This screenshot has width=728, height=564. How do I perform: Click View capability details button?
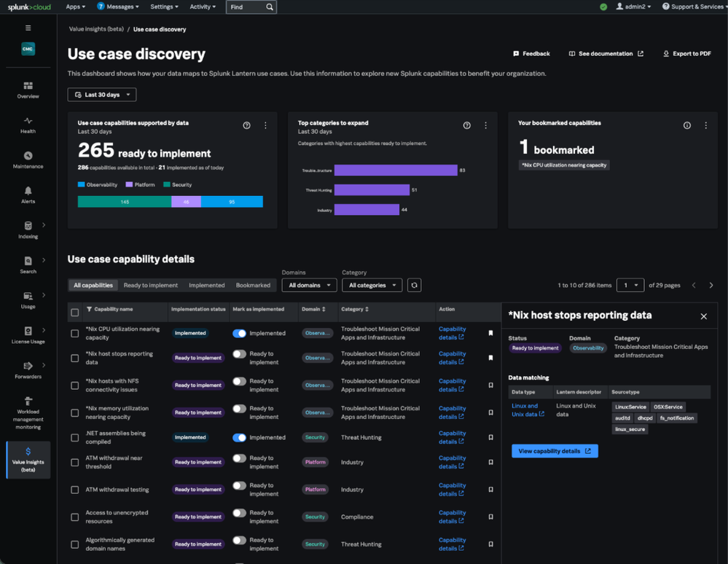pyautogui.click(x=555, y=451)
